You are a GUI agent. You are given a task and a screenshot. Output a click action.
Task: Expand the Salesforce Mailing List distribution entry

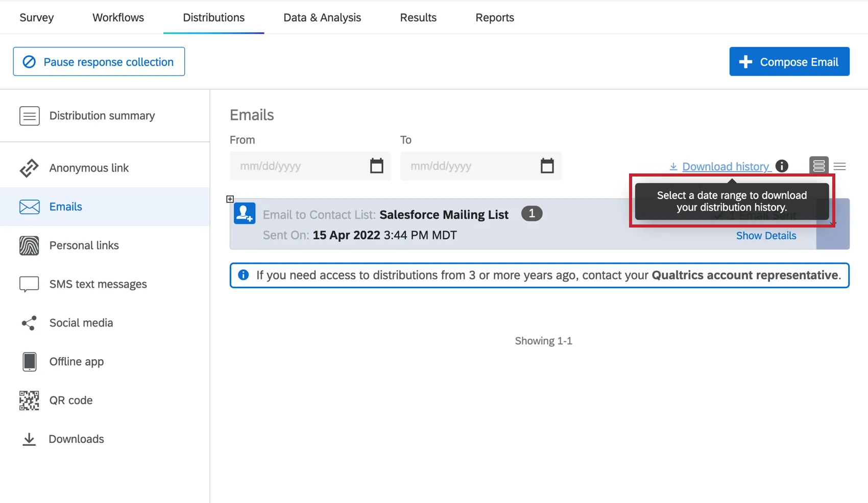coord(230,199)
